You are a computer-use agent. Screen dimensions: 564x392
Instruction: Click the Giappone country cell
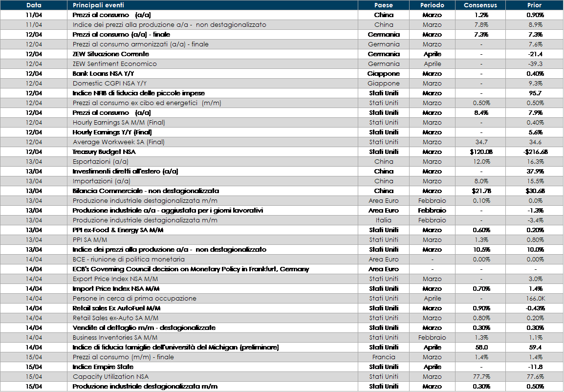(x=384, y=84)
